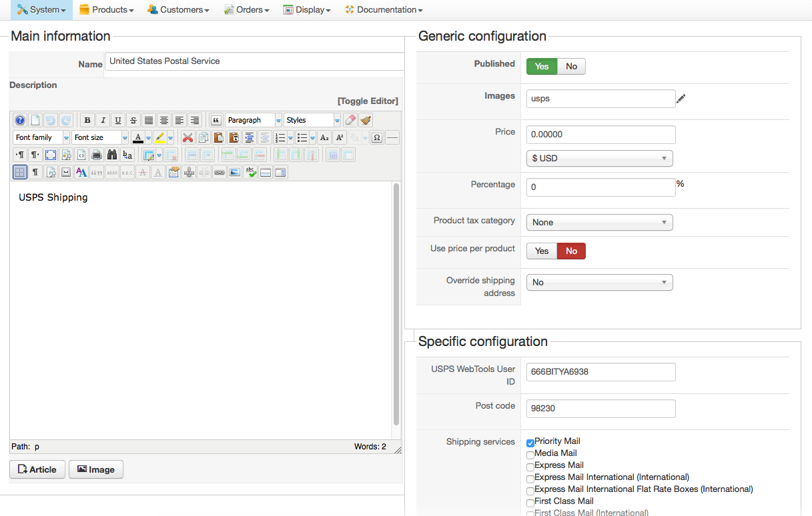Click the superscript icon
Viewport: 812px width, 516px height.
click(x=340, y=138)
